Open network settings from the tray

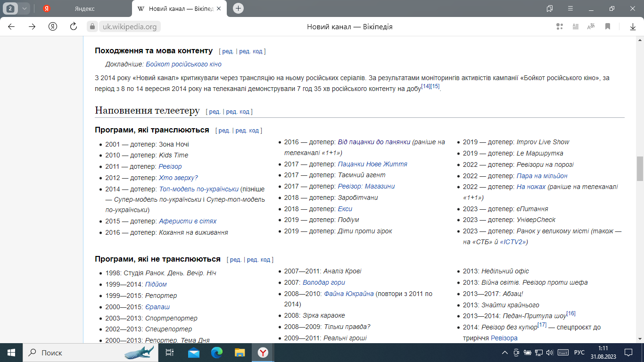point(539,352)
